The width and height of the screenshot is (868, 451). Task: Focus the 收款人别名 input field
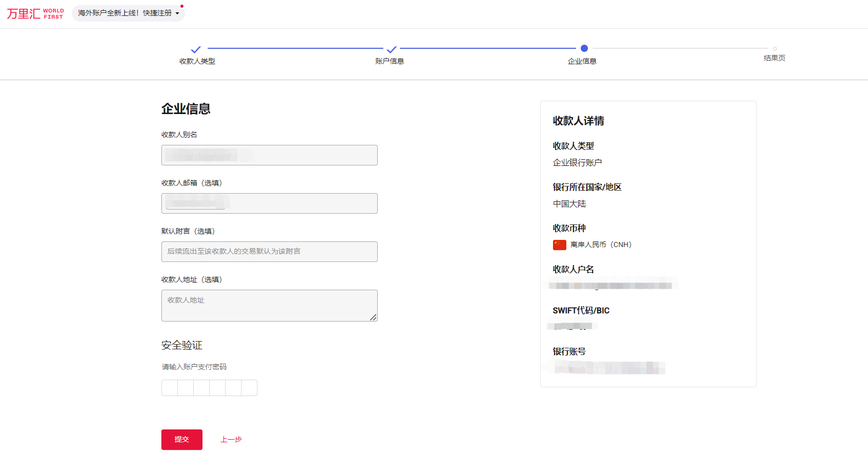[x=269, y=155]
